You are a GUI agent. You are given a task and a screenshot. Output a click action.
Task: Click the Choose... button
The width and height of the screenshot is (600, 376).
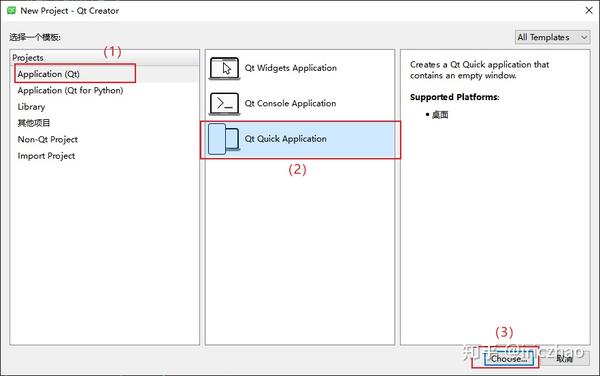[509, 359]
